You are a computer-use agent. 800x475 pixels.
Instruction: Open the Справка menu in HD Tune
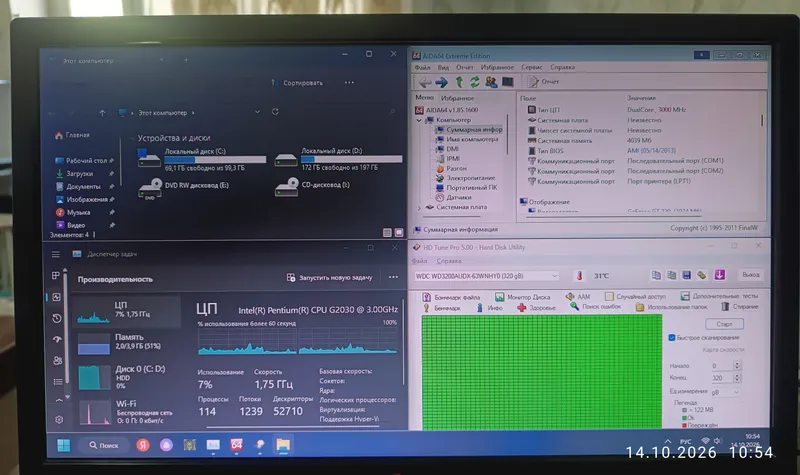449,261
